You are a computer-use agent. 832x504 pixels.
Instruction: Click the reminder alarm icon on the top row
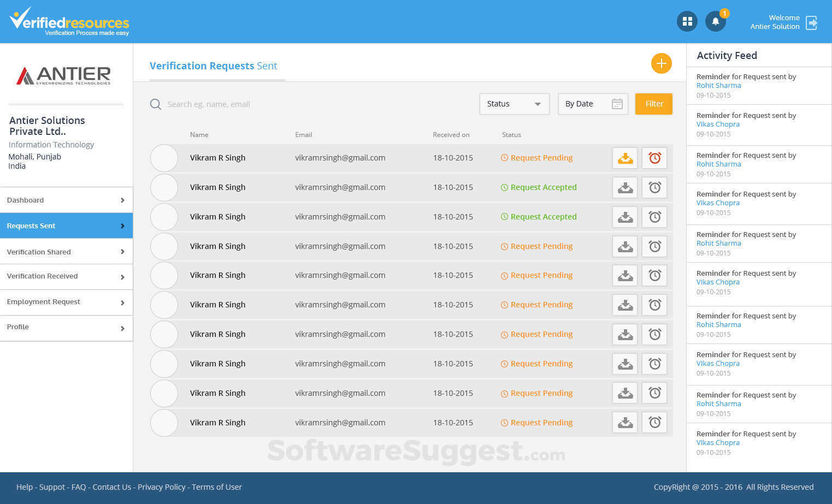point(654,158)
